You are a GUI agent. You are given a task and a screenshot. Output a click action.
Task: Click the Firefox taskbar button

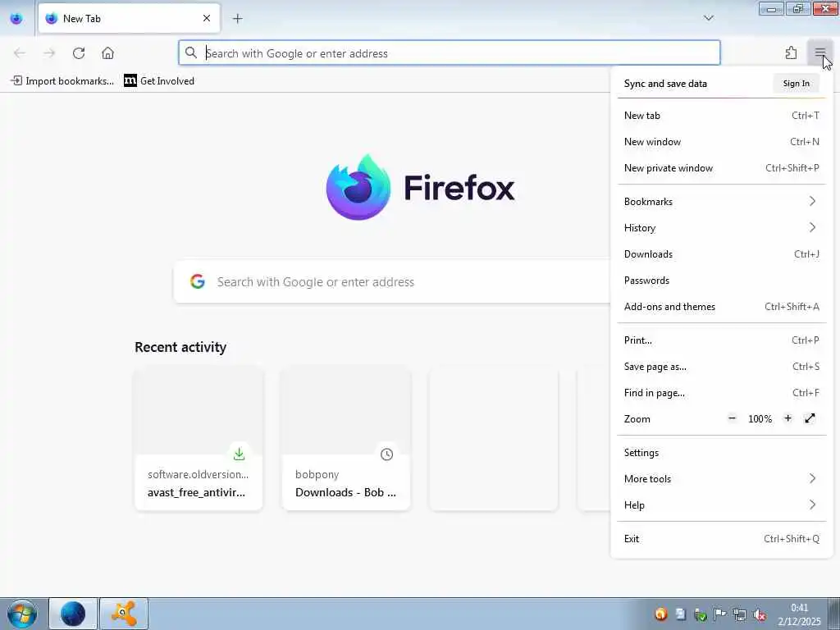[73, 614]
